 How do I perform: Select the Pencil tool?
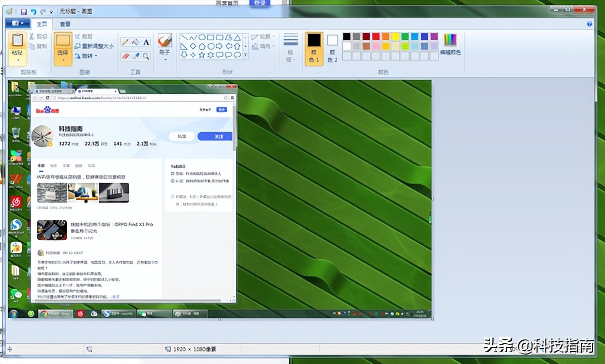pos(125,42)
